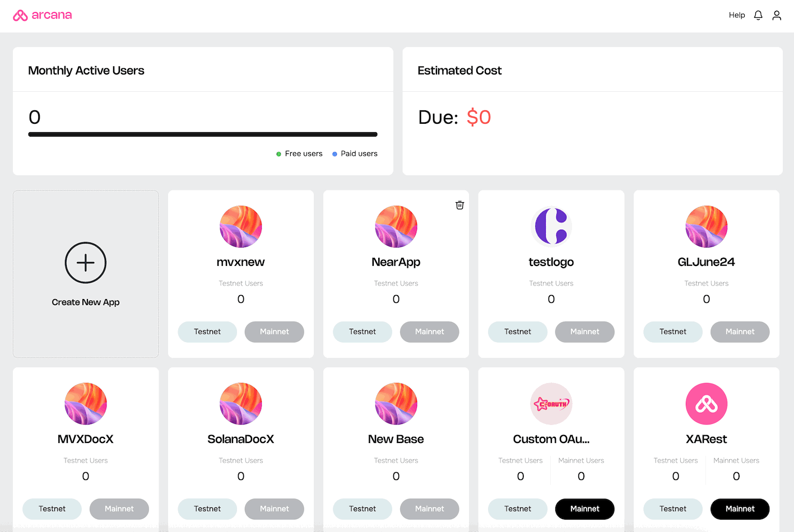The image size is (794, 532).
Task: Click the Monthly Active Users progress bar
Action: [x=203, y=134]
